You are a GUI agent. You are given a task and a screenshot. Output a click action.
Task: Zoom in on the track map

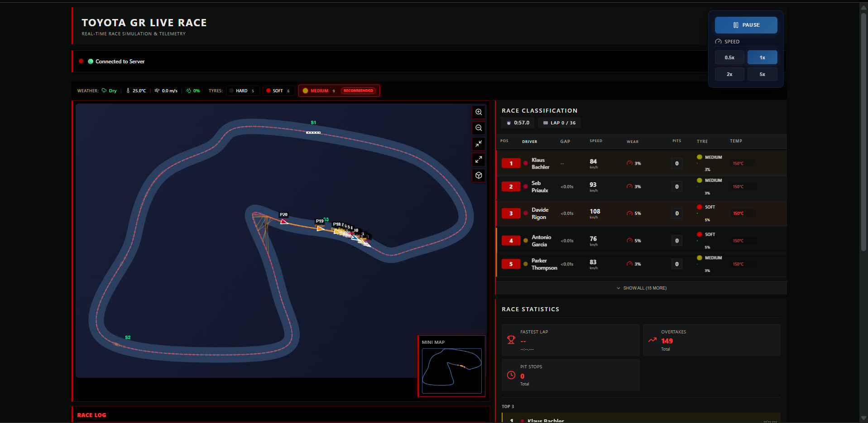coord(479,112)
